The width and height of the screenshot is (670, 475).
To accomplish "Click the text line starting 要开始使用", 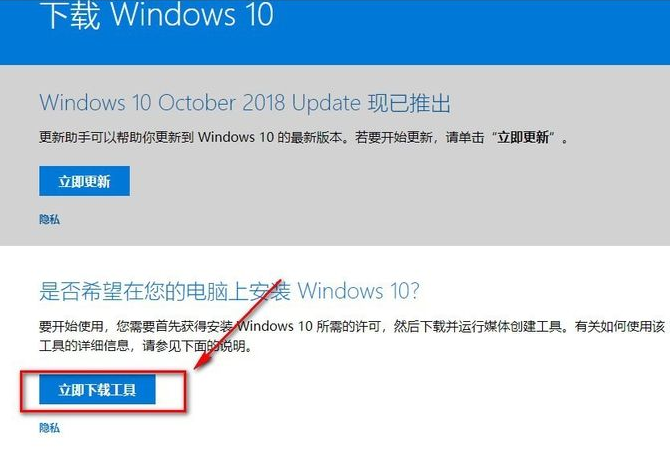I will pyautogui.click(x=352, y=327).
